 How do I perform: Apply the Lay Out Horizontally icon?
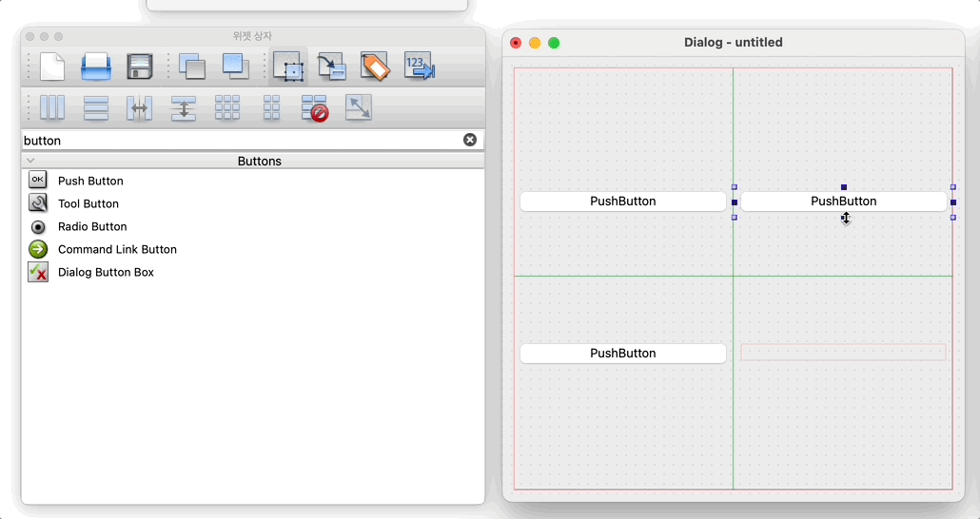[52, 107]
